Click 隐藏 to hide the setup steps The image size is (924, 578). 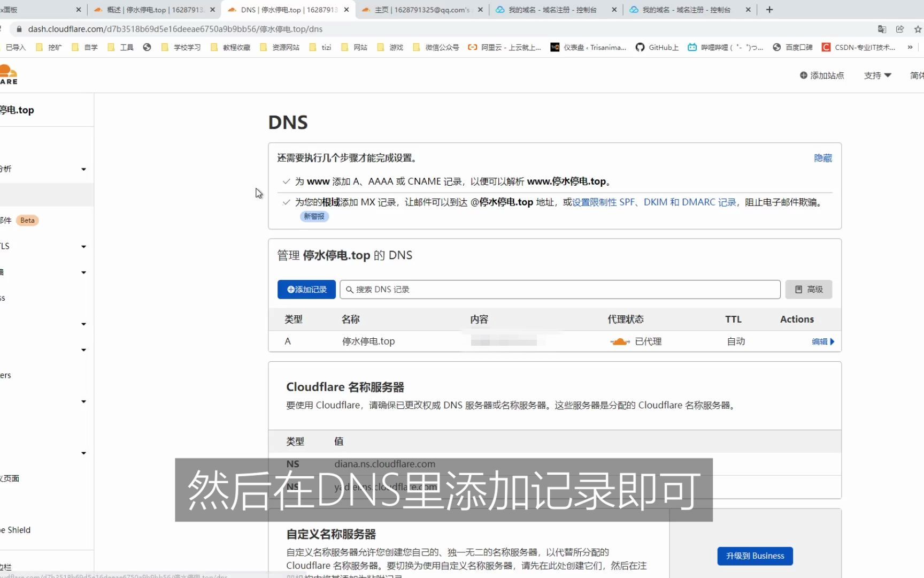(823, 158)
